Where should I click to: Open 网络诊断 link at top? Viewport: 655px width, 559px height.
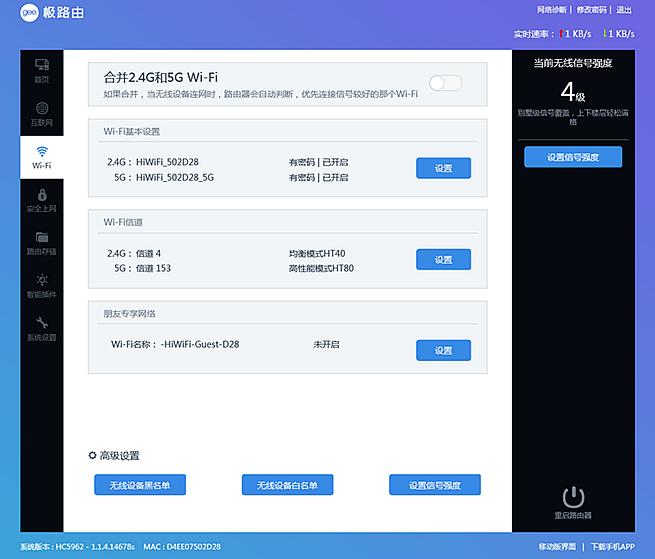pyautogui.click(x=551, y=10)
